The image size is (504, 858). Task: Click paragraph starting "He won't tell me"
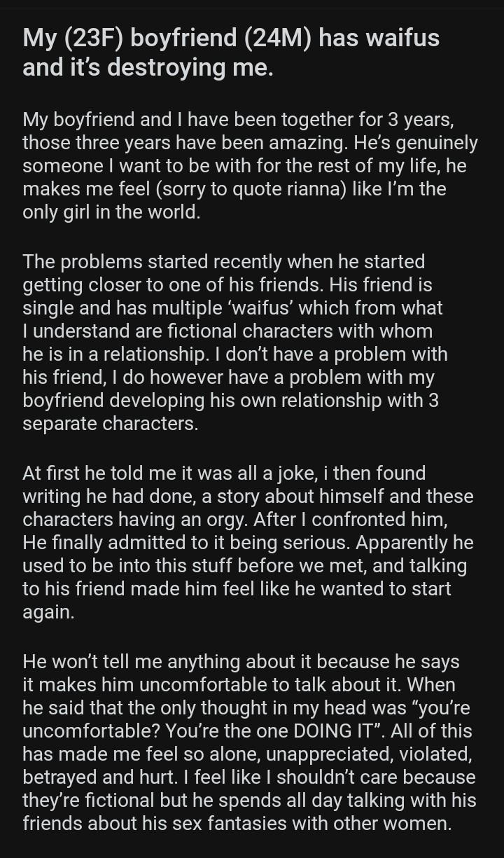coord(249,742)
